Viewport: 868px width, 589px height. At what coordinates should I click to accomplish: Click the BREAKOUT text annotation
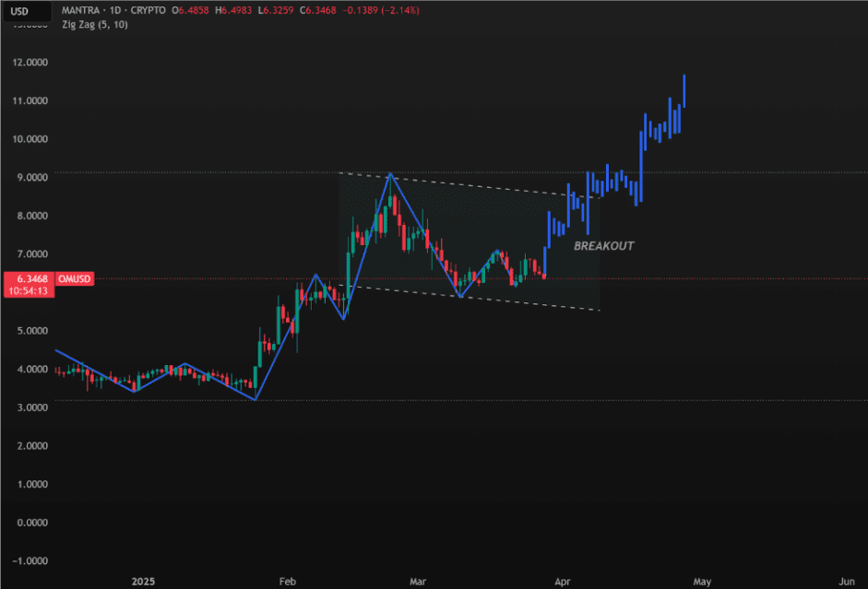pyautogui.click(x=603, y=246)
